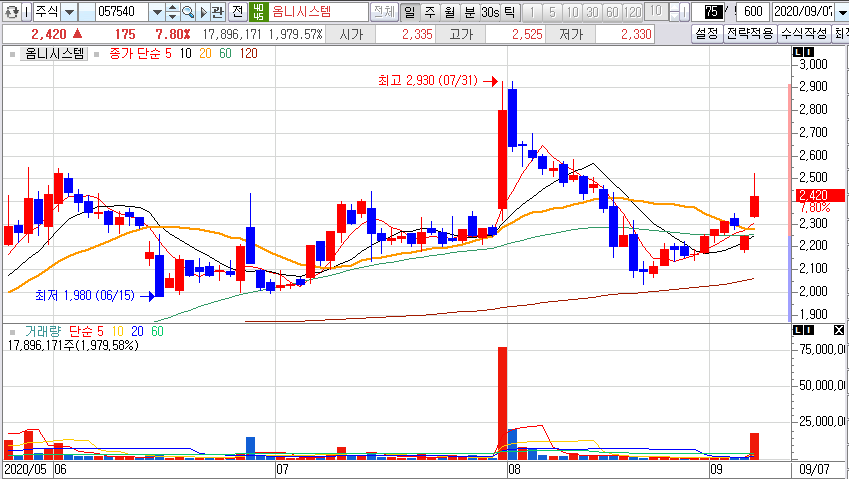Viewport: 849px width, 479px height.
Task: Select the 30 interval button
Action: pyautogui.click(x=592, y=11)
